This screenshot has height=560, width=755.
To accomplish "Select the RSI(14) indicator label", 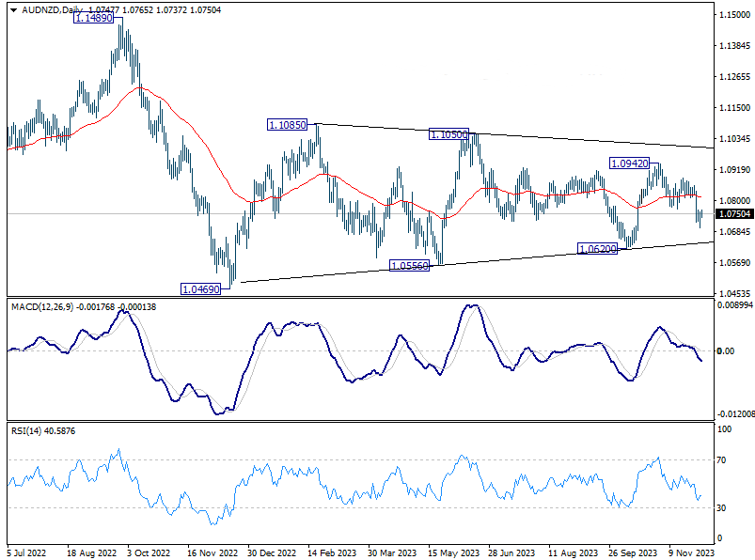I will click(x=27, y=430).
